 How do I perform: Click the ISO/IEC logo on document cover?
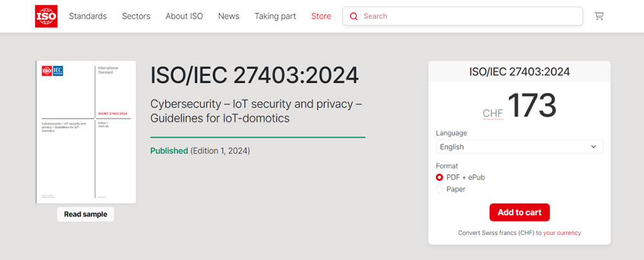click(x=52, y=70)
